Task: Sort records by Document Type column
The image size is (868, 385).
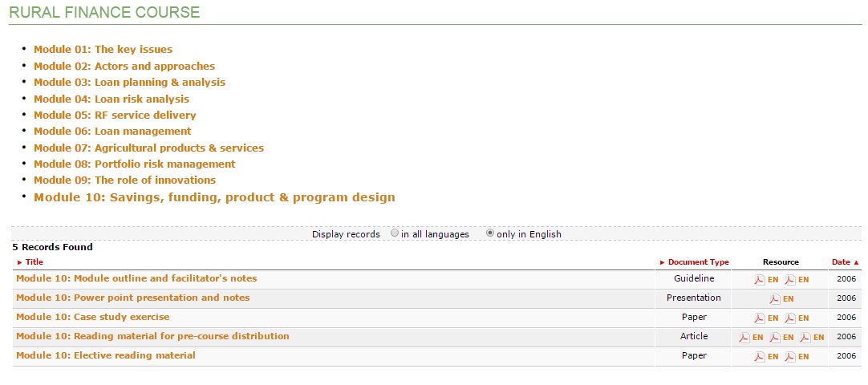Action: 698,262
